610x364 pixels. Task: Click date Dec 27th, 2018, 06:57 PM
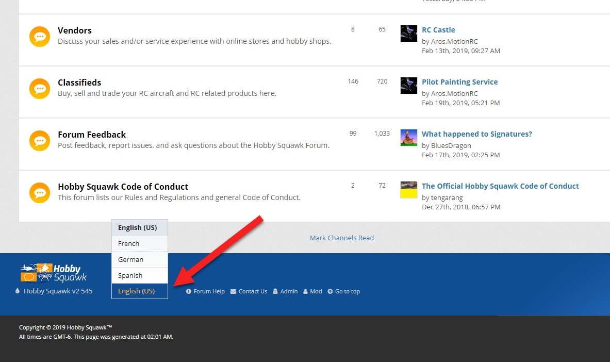click(461, 207)
